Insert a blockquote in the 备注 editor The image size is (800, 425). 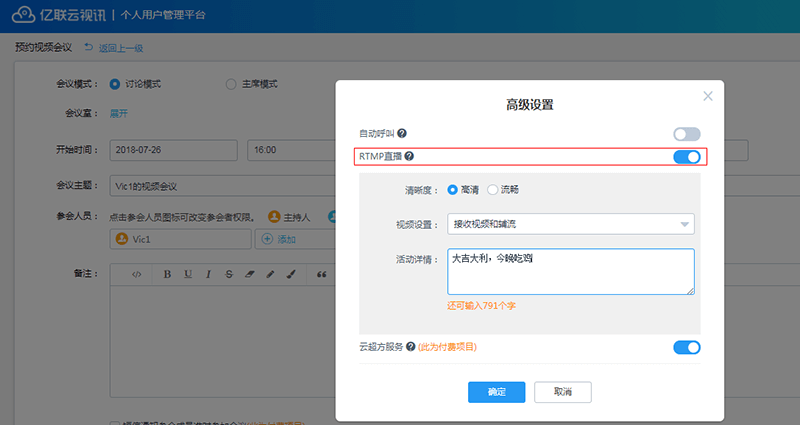coord(321,274)
